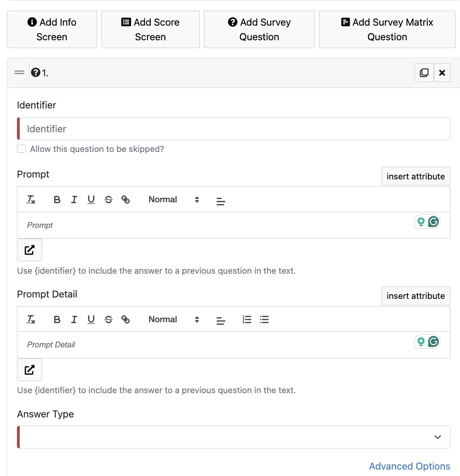Insert link in Prompt Detail toolbar

click(x=126, y=319)
